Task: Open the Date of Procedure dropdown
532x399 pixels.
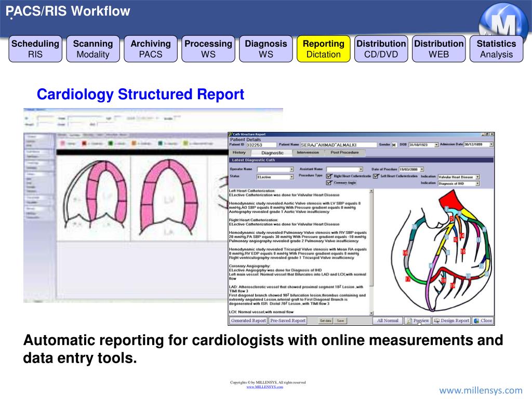Action: point(422,169)
